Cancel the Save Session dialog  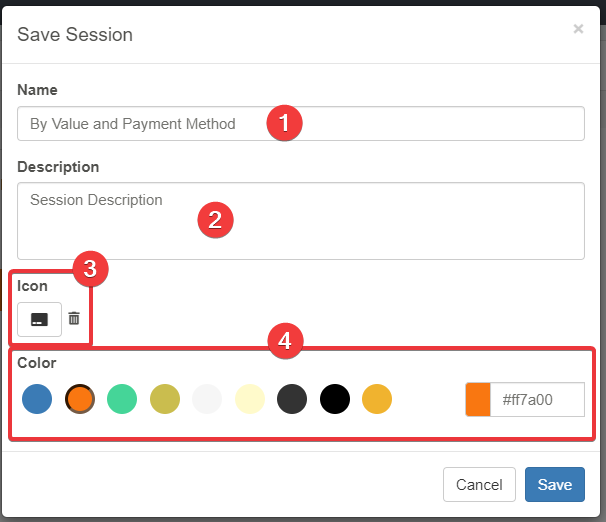coord(479,485)
